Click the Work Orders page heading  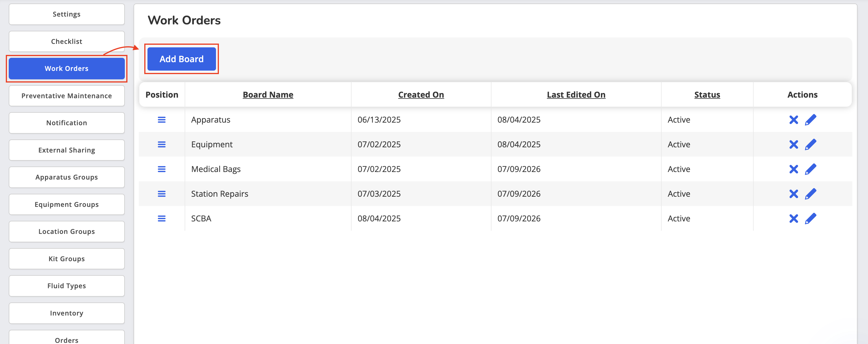[x=184, y=20]
